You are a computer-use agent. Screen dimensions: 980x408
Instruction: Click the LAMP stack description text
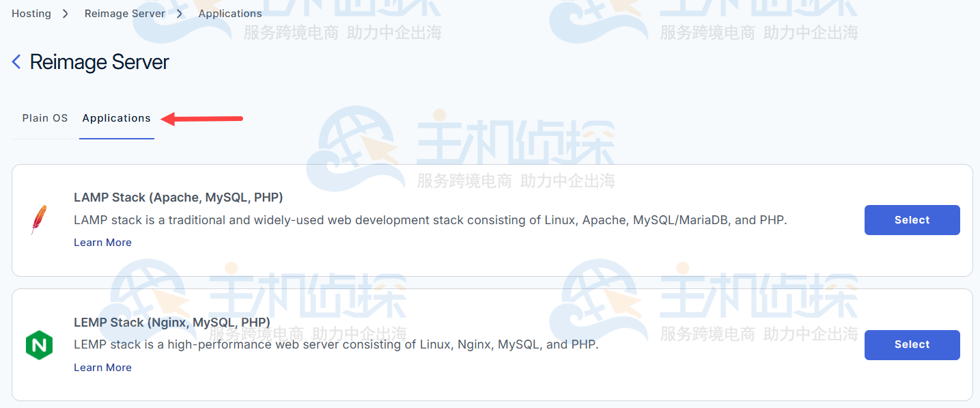tap(430, 220)
